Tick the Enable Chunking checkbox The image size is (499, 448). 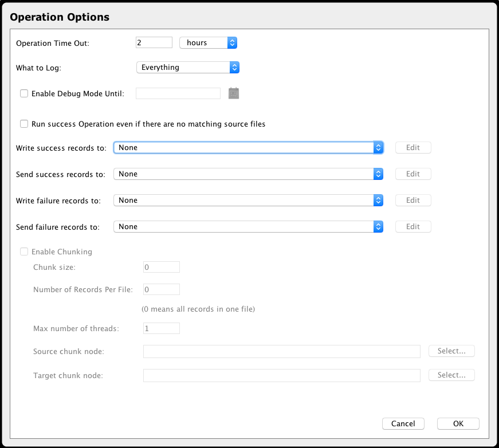pyautogui.click(x=24, y=251)
